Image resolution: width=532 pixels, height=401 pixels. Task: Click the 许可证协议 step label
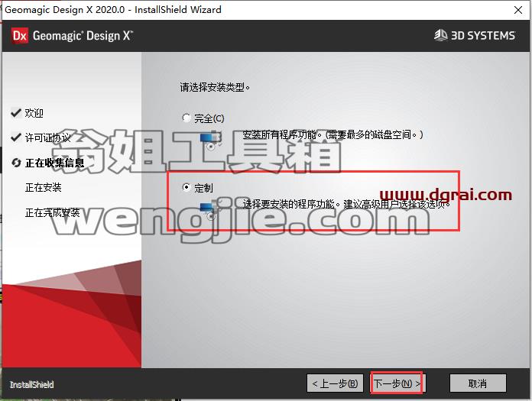[x=48, y=137]
